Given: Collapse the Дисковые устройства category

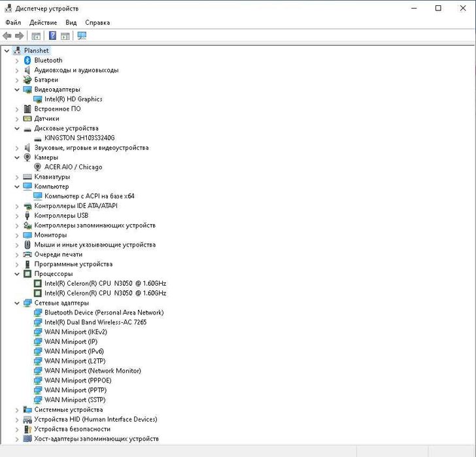Looking at the screenshot, I should pos(17,128).
